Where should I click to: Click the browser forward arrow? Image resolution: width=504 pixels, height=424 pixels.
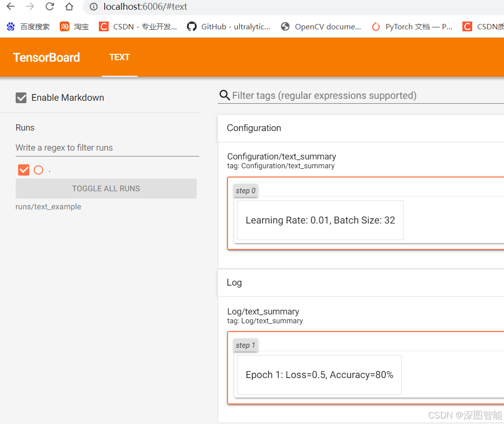[x=30, y=6]
